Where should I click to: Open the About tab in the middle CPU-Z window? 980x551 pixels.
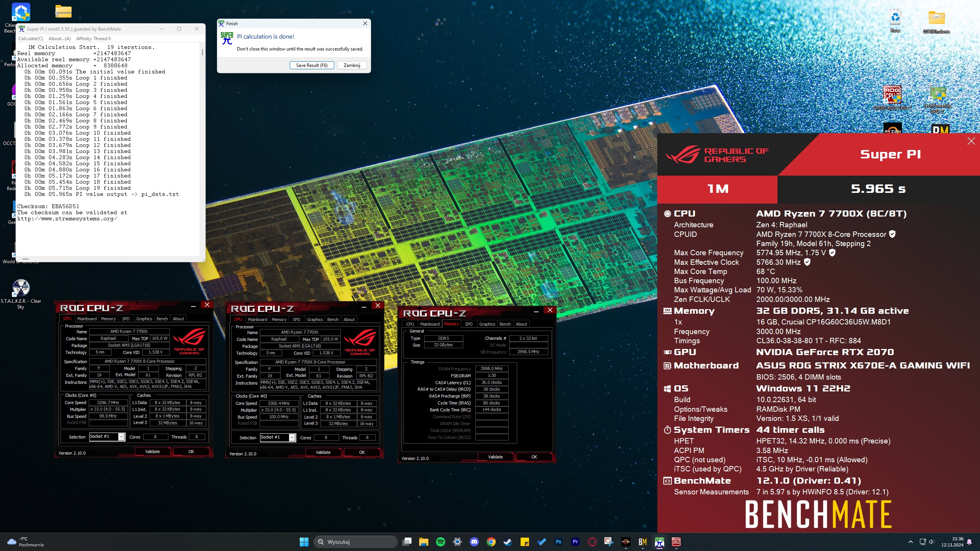point(349,320)
